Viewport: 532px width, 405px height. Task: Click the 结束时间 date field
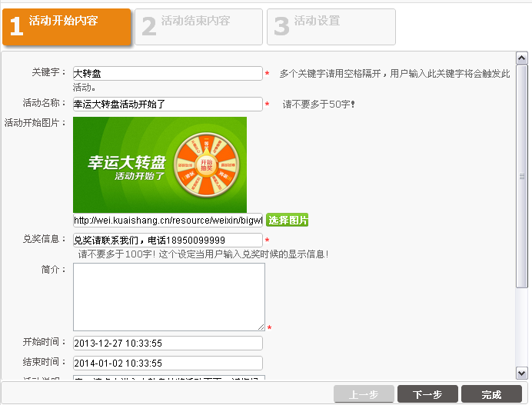tap(168, 363)
